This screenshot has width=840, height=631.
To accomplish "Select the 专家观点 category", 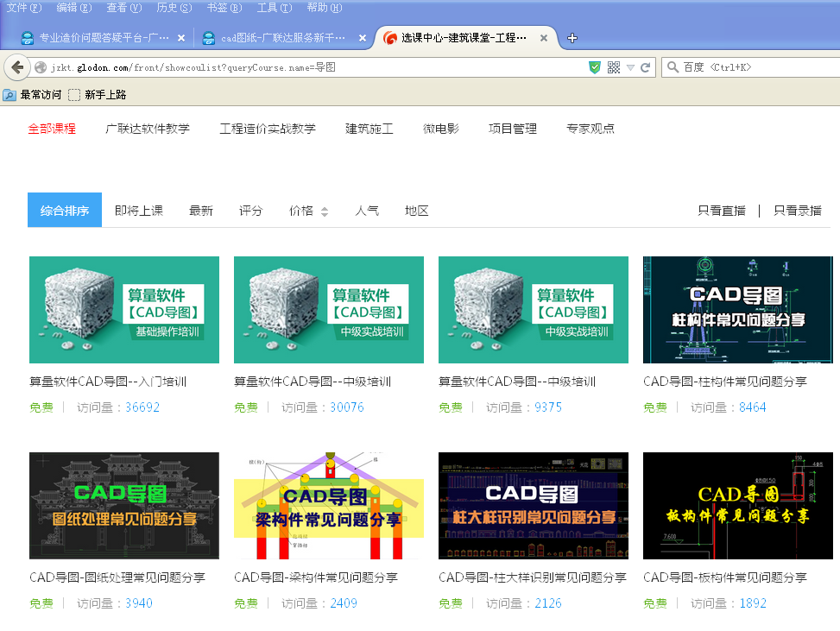I will pos(591,129).
